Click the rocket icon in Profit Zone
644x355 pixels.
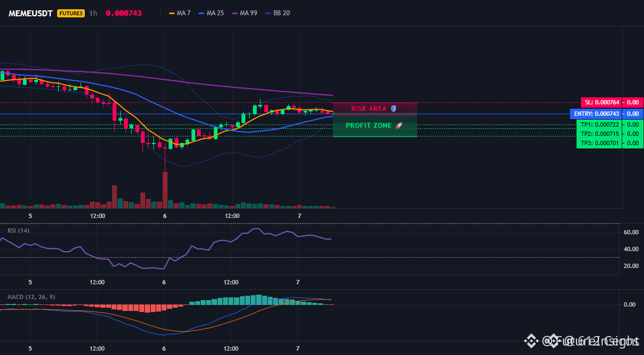pos(399,126)
